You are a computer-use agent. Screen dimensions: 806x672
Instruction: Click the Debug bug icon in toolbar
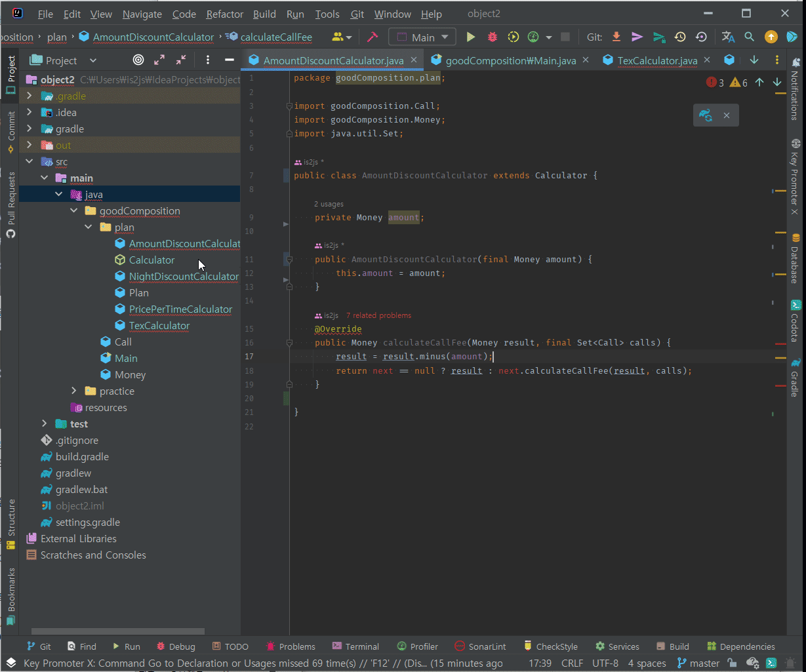[x=492, y=37]
